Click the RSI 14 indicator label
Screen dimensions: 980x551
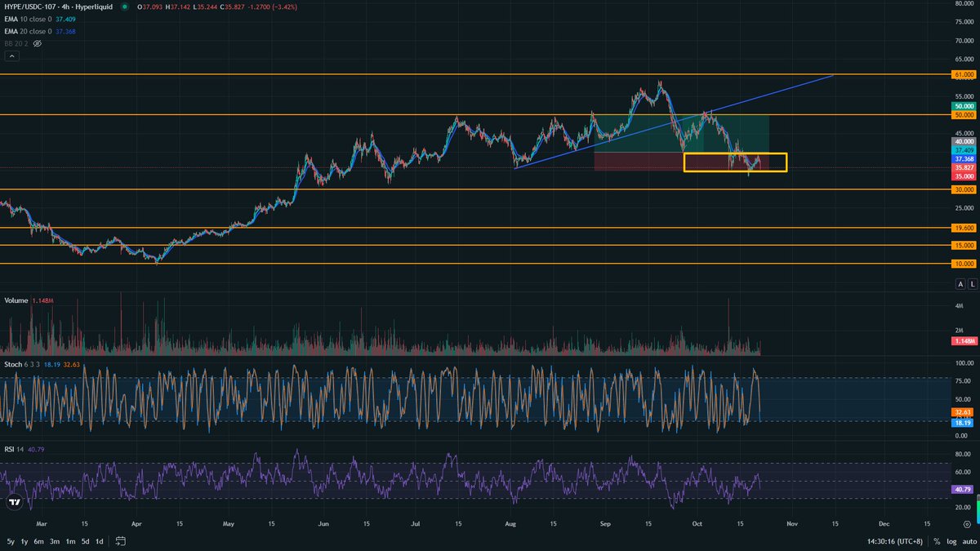[x=14, y=449]
